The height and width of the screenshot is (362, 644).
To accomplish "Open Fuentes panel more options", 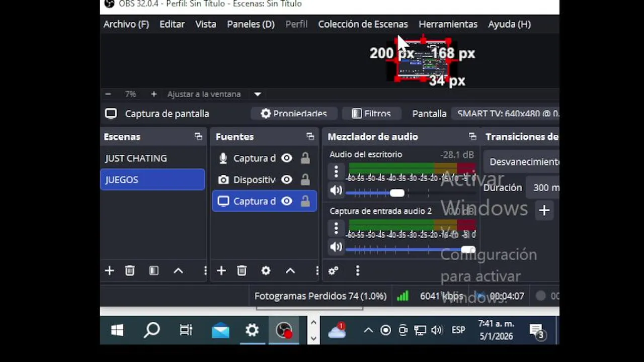I will [x=316, y=270].
